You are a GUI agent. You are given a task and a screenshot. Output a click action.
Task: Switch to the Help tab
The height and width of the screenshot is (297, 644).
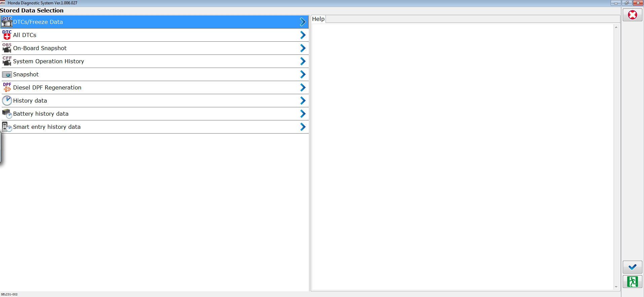click(x=318, y=19)
